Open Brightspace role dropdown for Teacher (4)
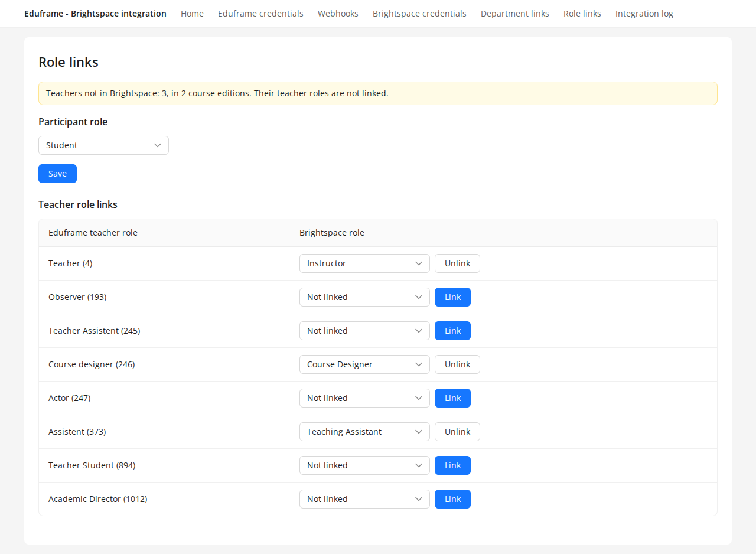756x554 pixels. point(364,263)
